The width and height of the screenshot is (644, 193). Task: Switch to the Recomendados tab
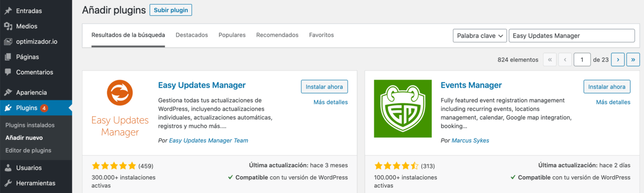277,35
